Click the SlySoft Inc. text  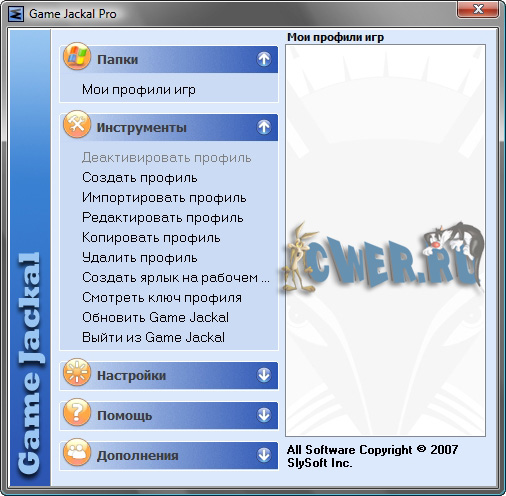pos(320,463)
